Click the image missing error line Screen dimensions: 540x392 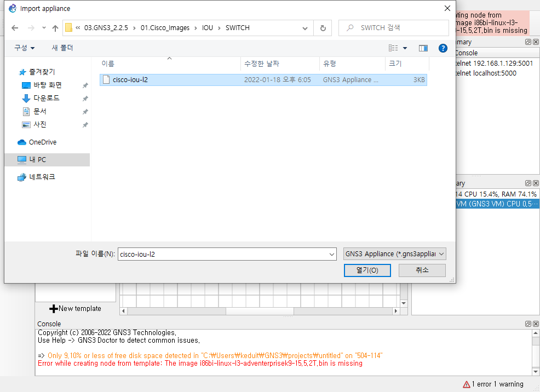click(200, 364)
